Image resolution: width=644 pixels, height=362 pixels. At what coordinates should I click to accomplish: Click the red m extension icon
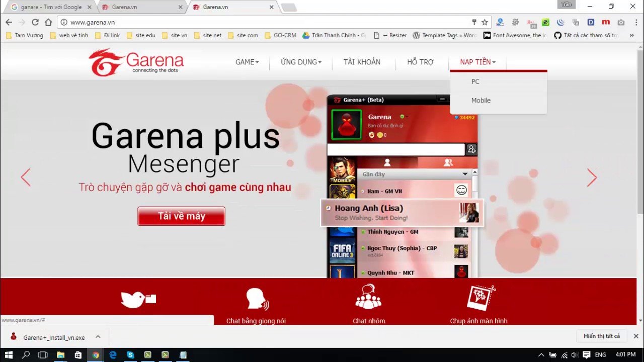(606, 22)
